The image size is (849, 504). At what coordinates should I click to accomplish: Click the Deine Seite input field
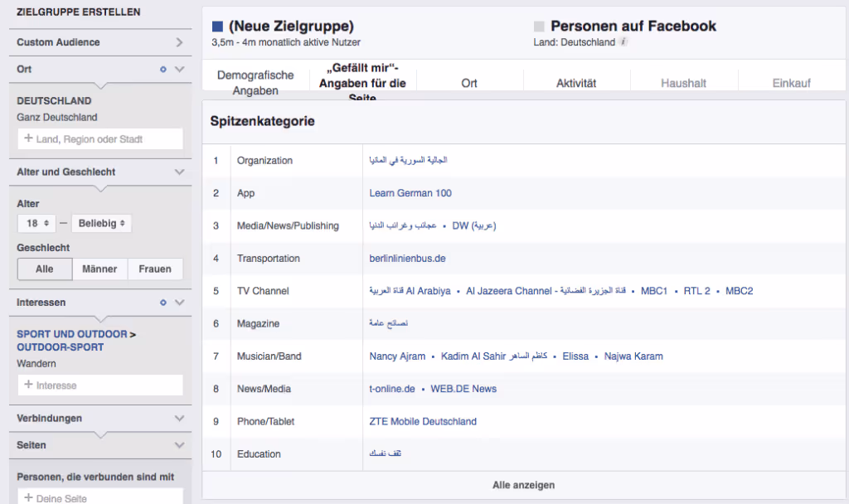tap(100, 497)
